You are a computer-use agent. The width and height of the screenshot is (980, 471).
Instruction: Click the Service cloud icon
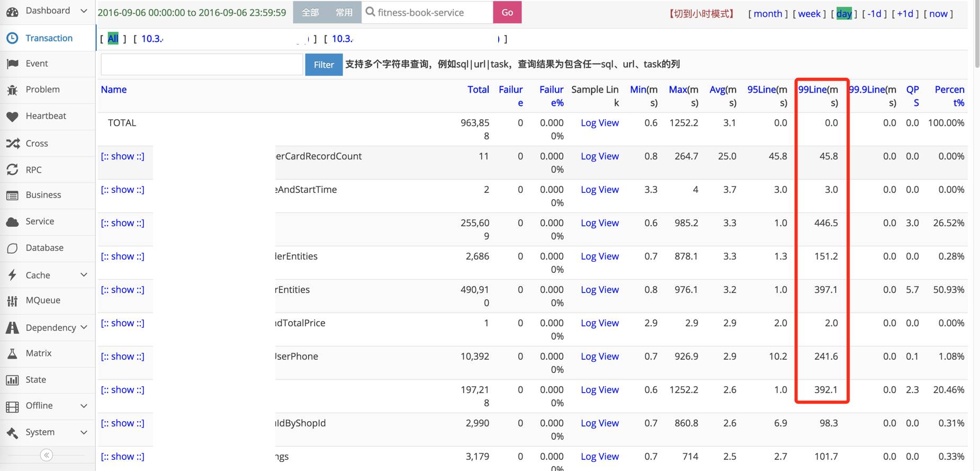coord(12,222)
